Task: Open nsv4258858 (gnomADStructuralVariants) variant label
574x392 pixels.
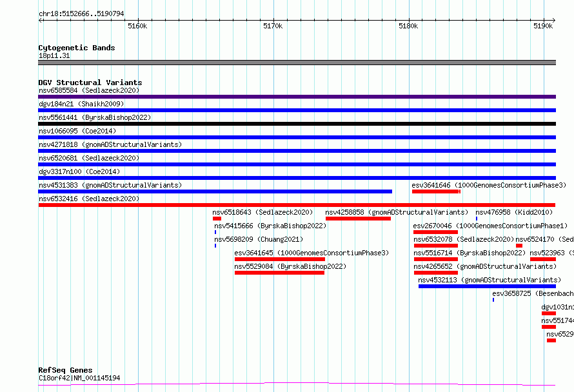Action: [397, 212]
